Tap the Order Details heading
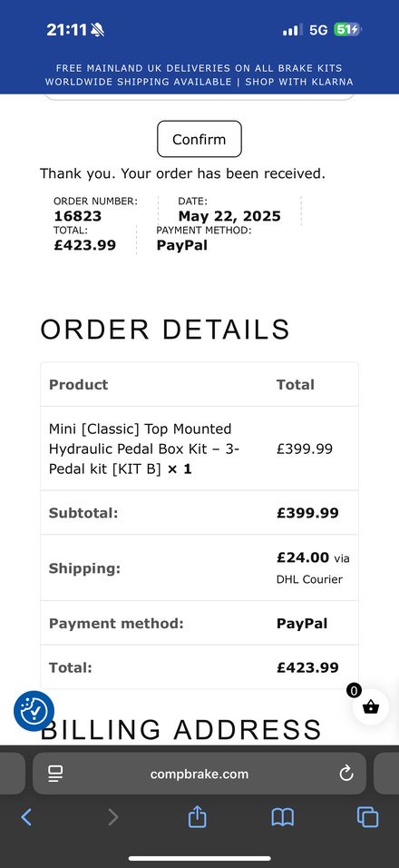This screenshot has width=399, height=868. 165,330
